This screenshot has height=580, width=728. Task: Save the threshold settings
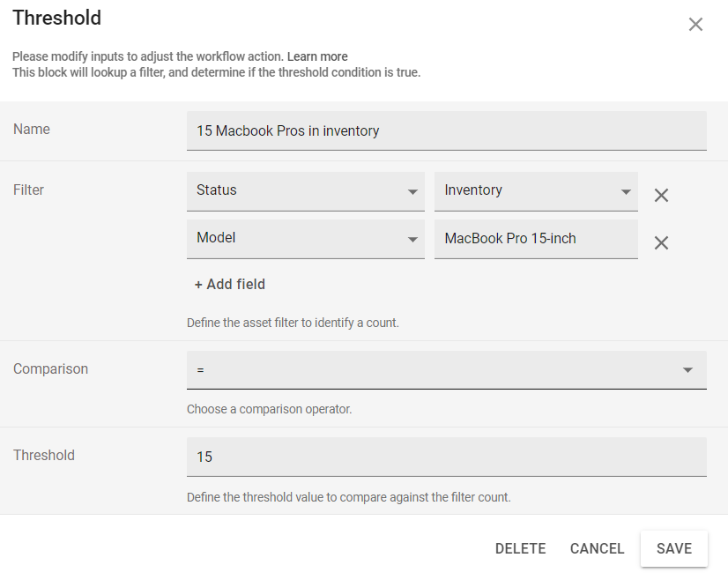[x=673, y=548]
